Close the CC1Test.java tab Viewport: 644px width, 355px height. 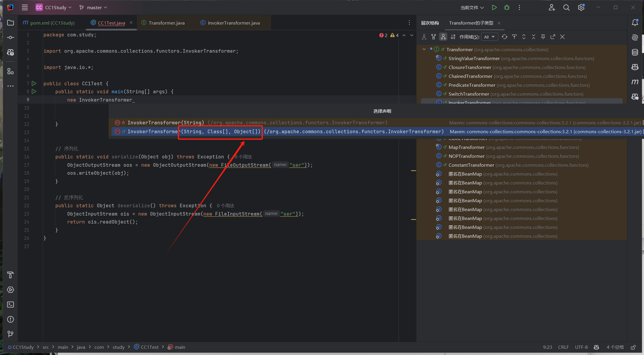tap(131, 23)
